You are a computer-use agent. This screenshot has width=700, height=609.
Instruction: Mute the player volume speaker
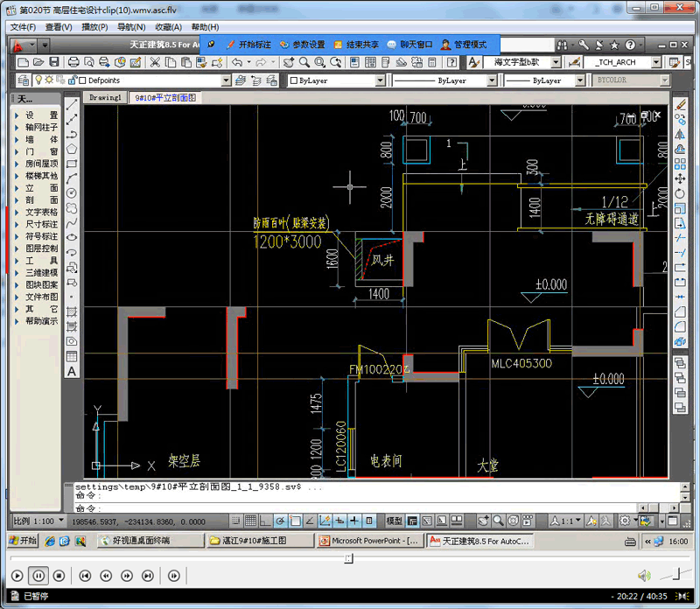tap(644, 576)
